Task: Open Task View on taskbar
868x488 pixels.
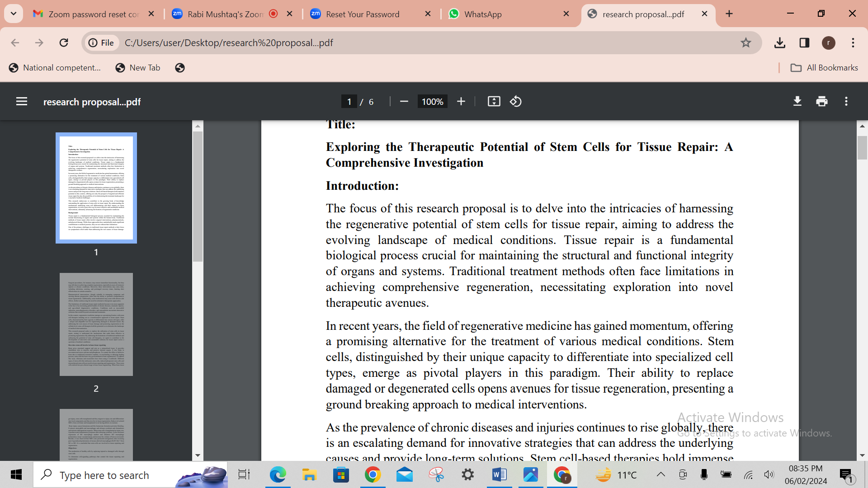Action: pos(244,475)
